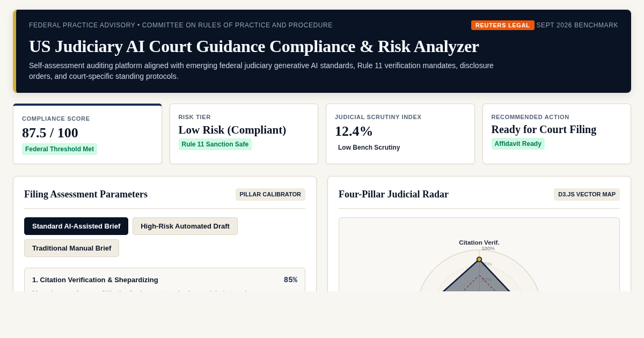The width and height of the screenshot is (644, 338).
Task: Click the Sept 2026 Benchmark label
Action: [x=577, y=25]
